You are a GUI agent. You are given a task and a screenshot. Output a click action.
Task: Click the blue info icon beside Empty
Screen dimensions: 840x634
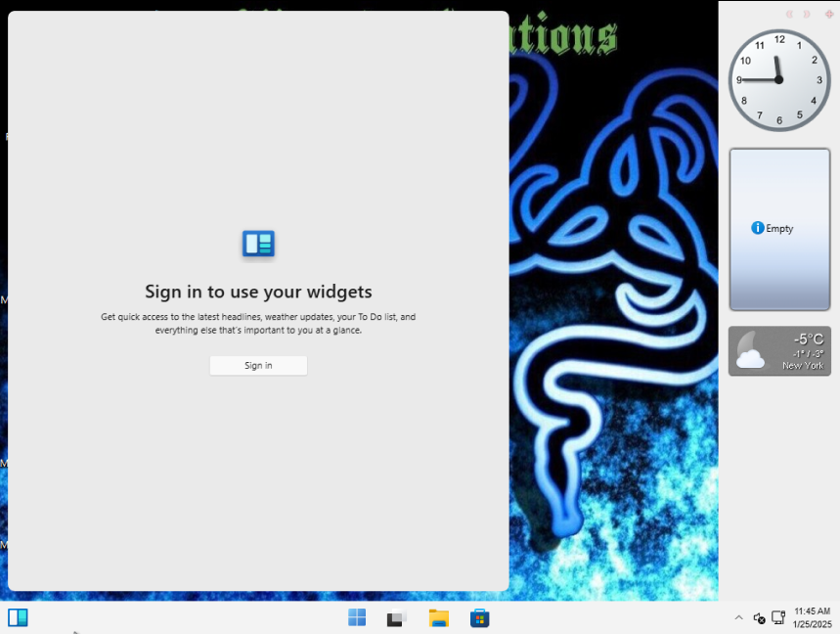coord(758,228)
